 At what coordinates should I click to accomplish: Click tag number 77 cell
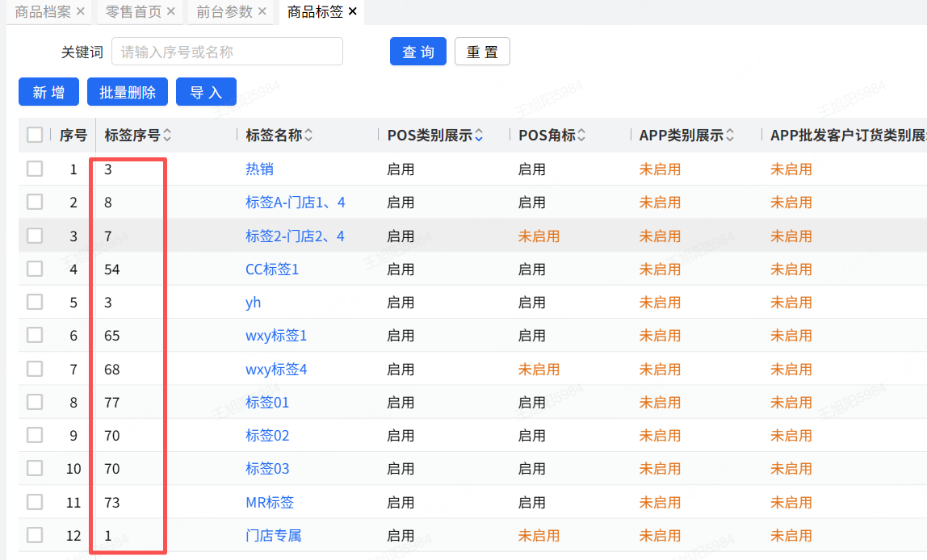coord(111,403)
